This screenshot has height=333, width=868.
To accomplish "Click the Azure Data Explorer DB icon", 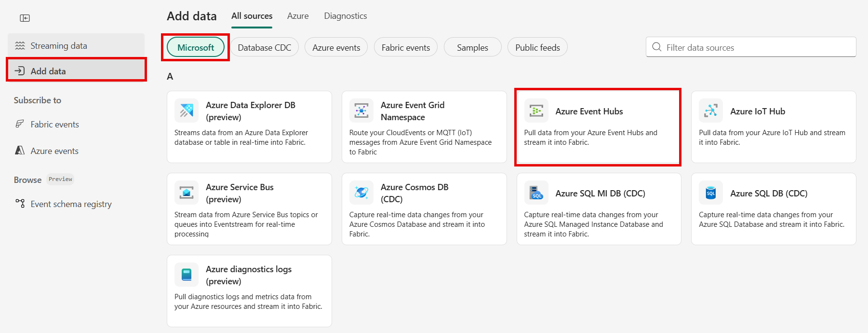I will point(187,111).
